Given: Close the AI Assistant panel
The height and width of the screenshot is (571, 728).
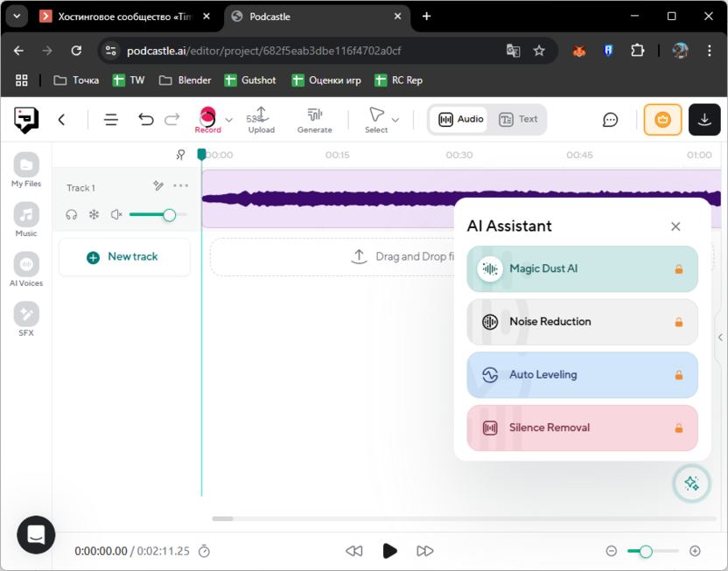Looking at the screenshot, I should [675, 226].
